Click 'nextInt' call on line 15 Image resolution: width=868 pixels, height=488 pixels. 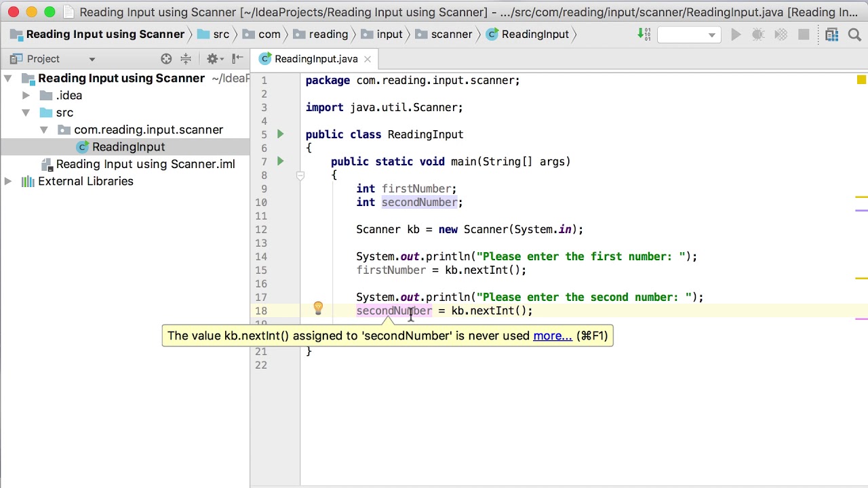coord(486,270)
